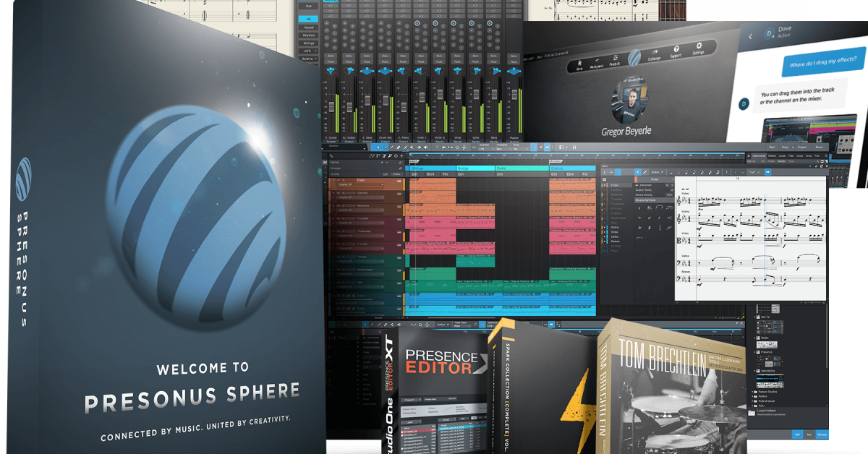The height and width of the screenshot is (454, 868).
Task: Click the name 'Gregor Beyerle'
Action: click(x=626, y=132)
